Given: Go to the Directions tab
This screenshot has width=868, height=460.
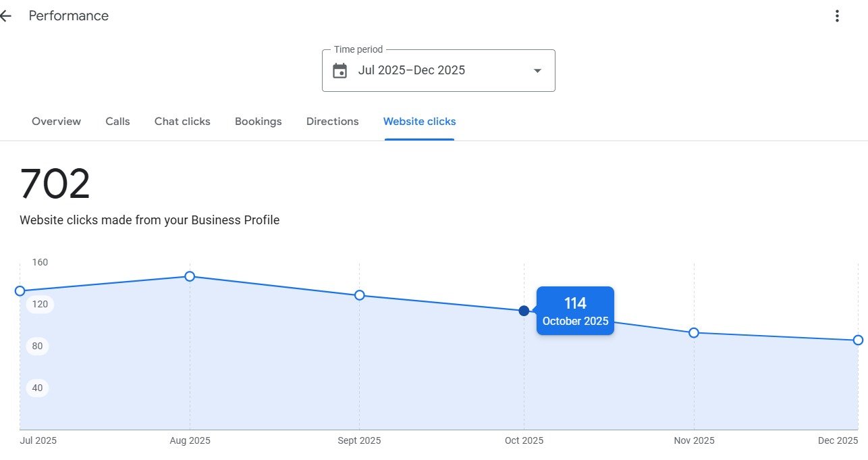Looking at the screenshot, I should click(x=332, y=122).
